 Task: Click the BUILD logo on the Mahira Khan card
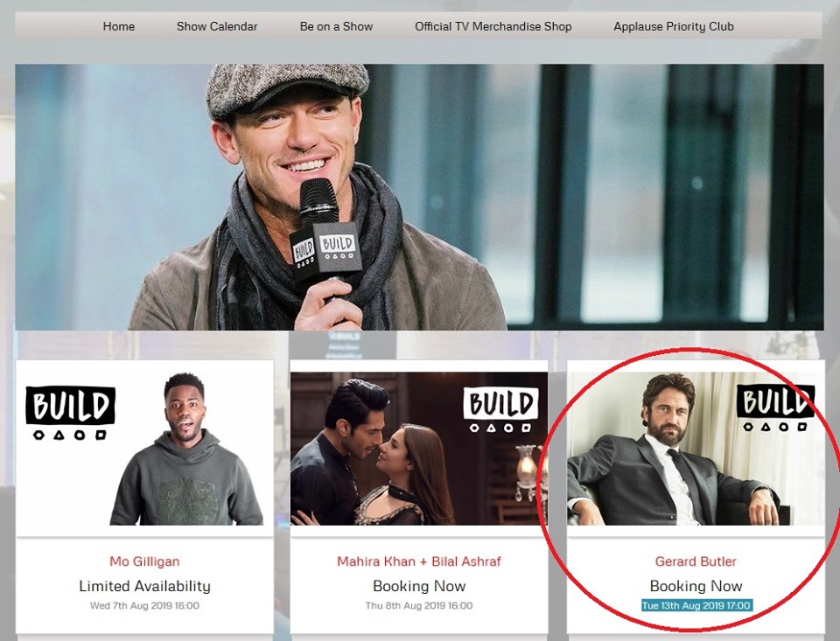pyautogui.click(x=500, y=409)
